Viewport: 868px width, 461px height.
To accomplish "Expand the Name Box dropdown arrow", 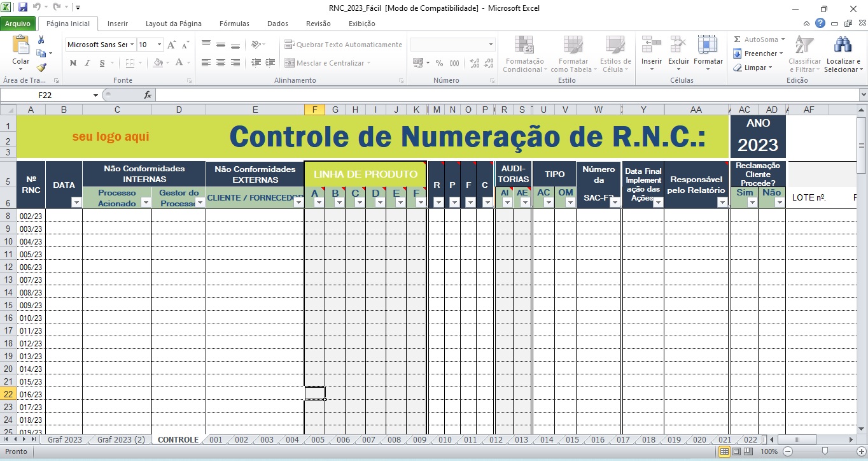I will pyautogui.click(x=96, y=96).
